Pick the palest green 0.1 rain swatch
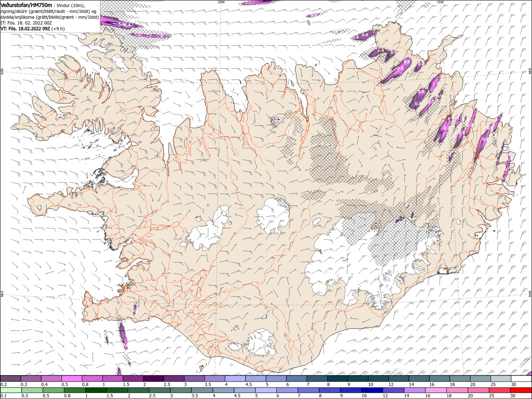Screen dimensions: 532x399 11,390
